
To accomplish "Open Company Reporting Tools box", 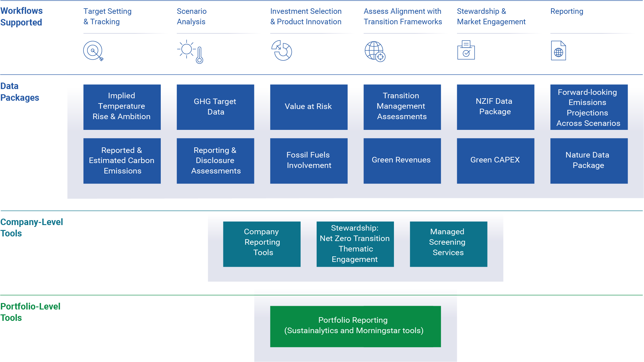I will [x=262, y=244].
